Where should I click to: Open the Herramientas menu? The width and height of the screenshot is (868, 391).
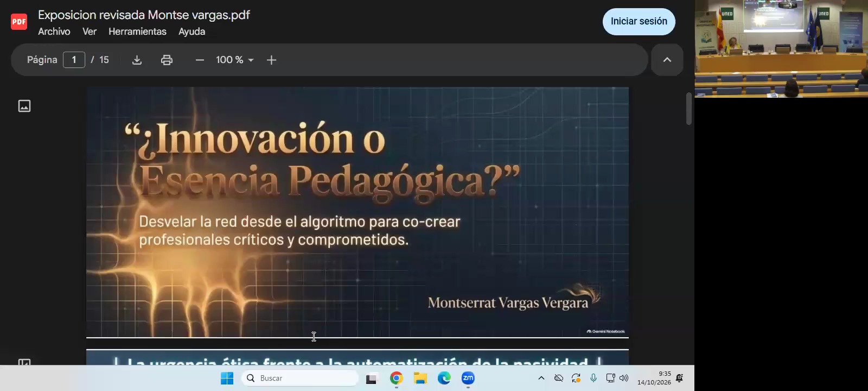pyautogui.click(x=137, y=31)
